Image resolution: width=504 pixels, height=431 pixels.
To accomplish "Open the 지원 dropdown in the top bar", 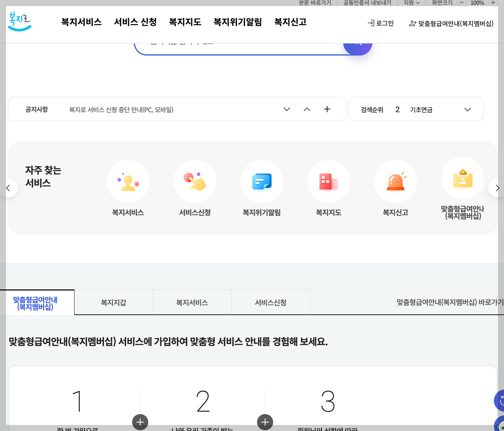I will click(x=412, y=3).
